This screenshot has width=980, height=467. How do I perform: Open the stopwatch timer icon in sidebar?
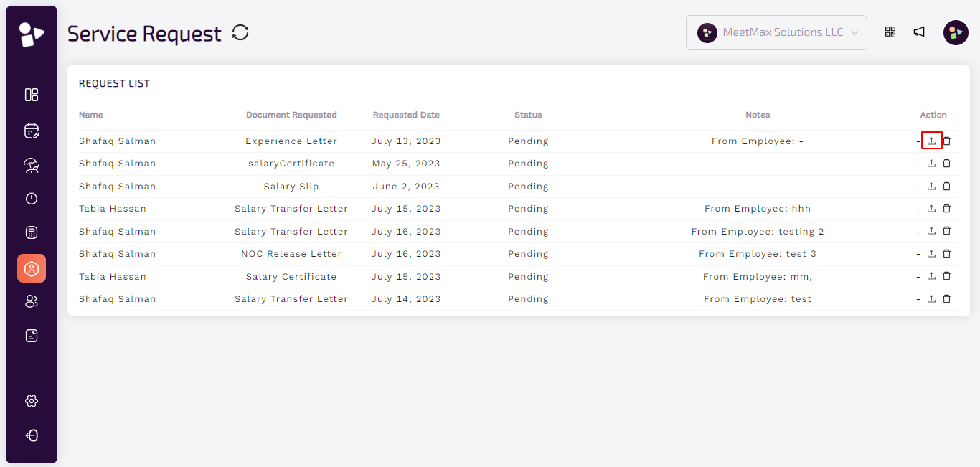coord(32,198)
